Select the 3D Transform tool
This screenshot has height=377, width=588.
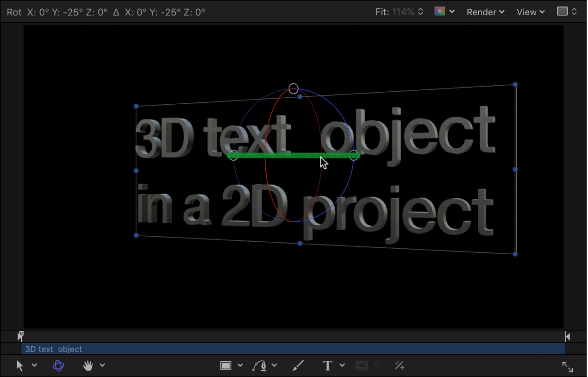point(58,365)
